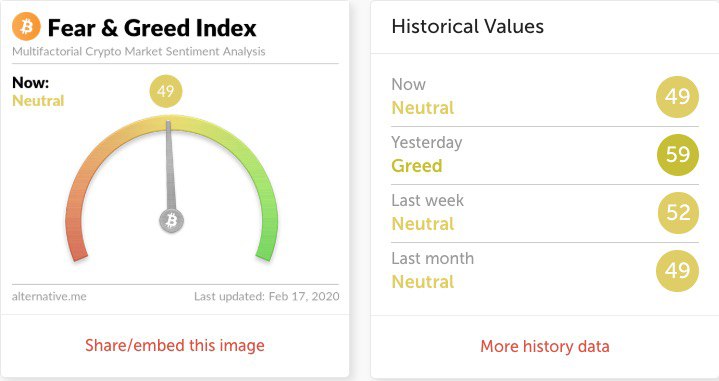The width and height of the screenshot is (719, 381).
Task: Click the gauge needle pointer
Action: (170, 165)
